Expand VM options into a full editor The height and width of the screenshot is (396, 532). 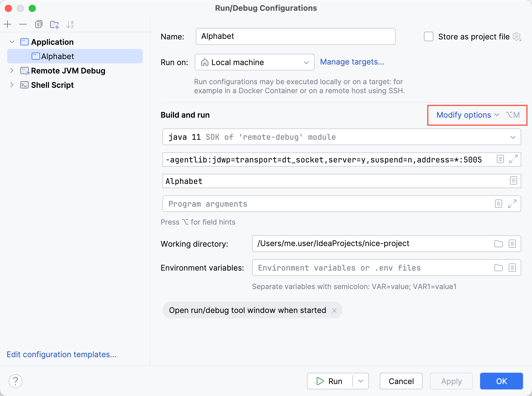tap(513, 159)
